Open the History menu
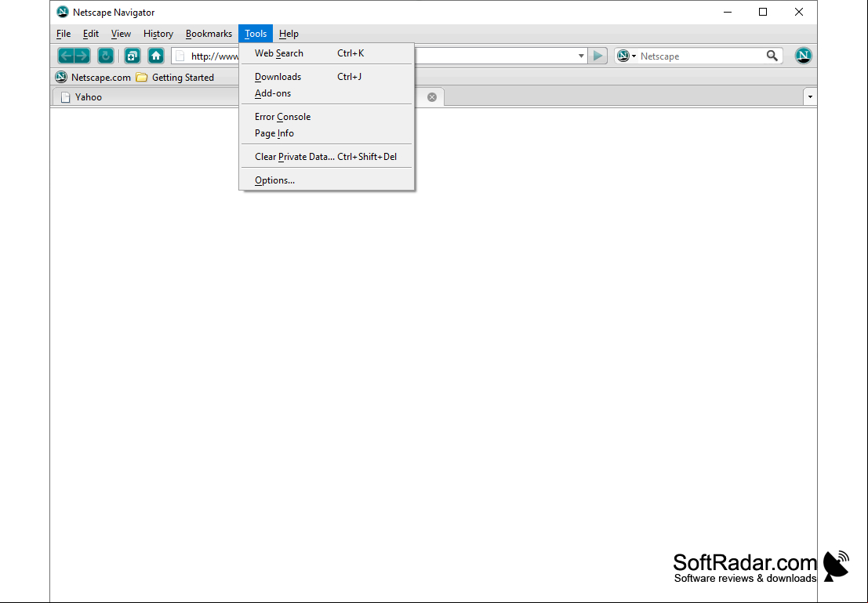Screen dimensions: 868x603 point(158,34)
